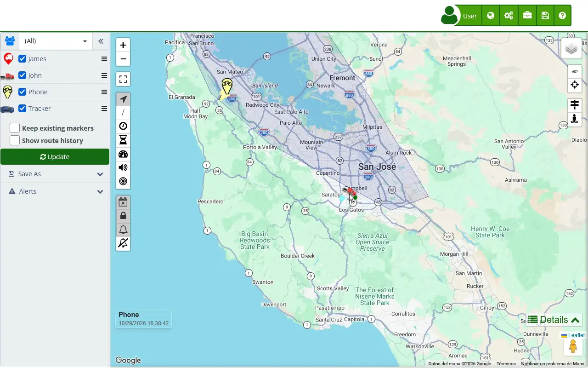Expand the Details panel
The height and width of the screenshot is (368, 588).
click(554, 320)
